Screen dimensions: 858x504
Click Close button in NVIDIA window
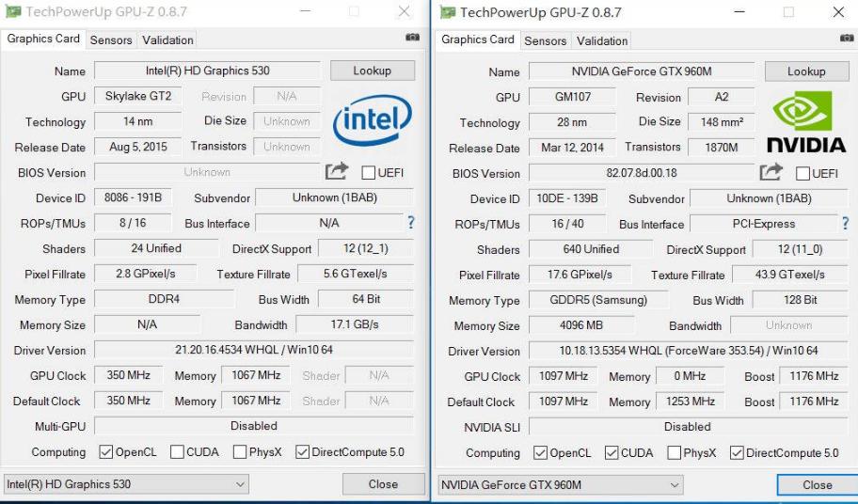coord(817,485)
